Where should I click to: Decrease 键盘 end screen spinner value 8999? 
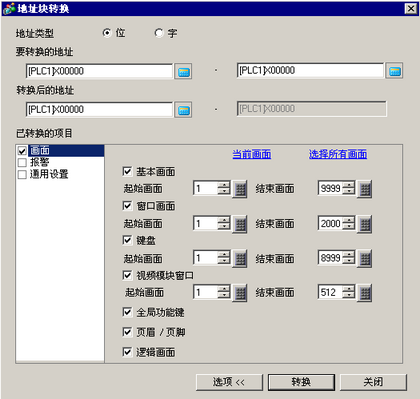pos(349,261)
